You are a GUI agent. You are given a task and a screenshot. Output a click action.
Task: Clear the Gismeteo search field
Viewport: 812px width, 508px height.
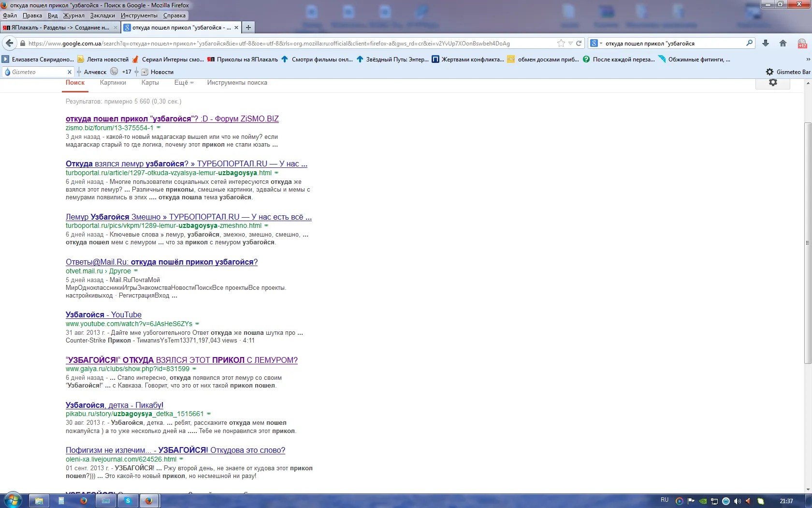[x=69, y=72]
